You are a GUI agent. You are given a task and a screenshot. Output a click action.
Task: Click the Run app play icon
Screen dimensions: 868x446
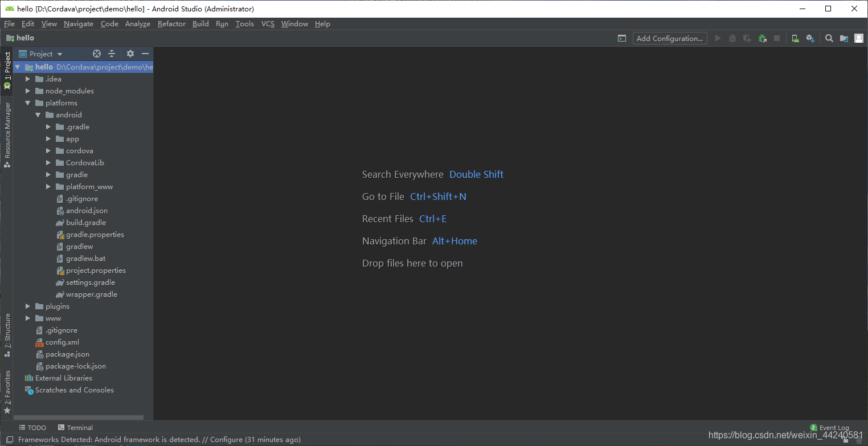click(x=718, y=38)
